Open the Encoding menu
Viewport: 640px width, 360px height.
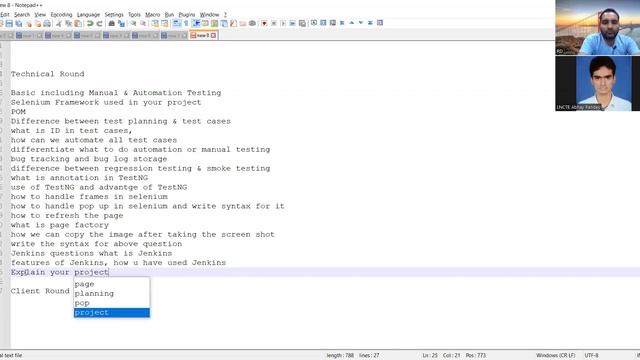tap(61, 15)
